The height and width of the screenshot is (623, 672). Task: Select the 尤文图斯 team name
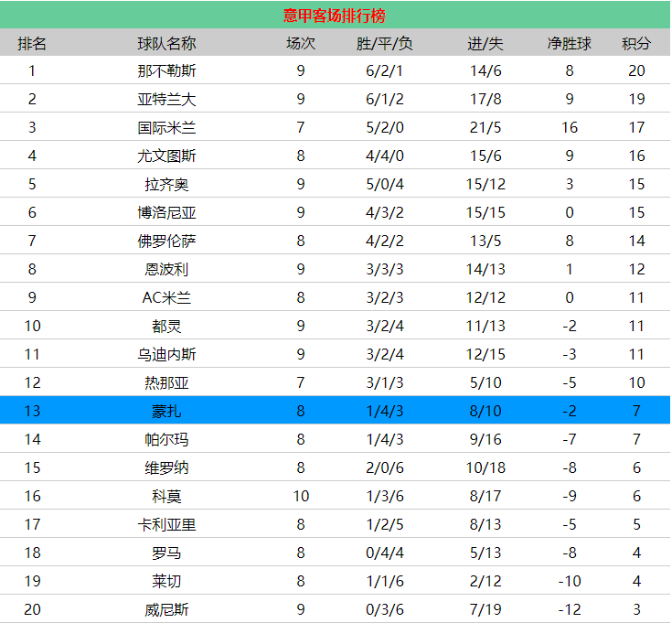pos(166,156)
